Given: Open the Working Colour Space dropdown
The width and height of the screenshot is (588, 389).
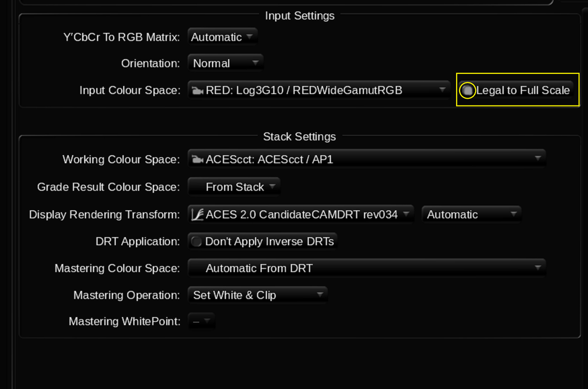Looking at the screenshot, I should click(367, 159).
